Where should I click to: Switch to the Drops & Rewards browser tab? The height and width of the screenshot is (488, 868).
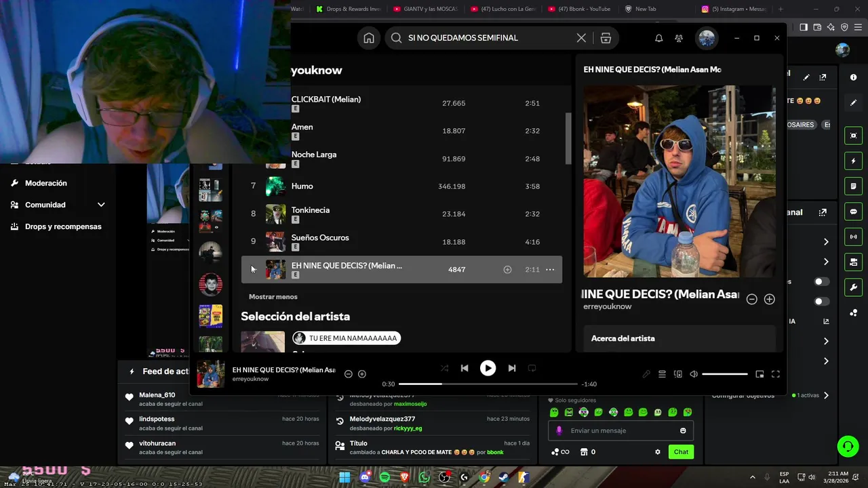[x=349, y=9]
